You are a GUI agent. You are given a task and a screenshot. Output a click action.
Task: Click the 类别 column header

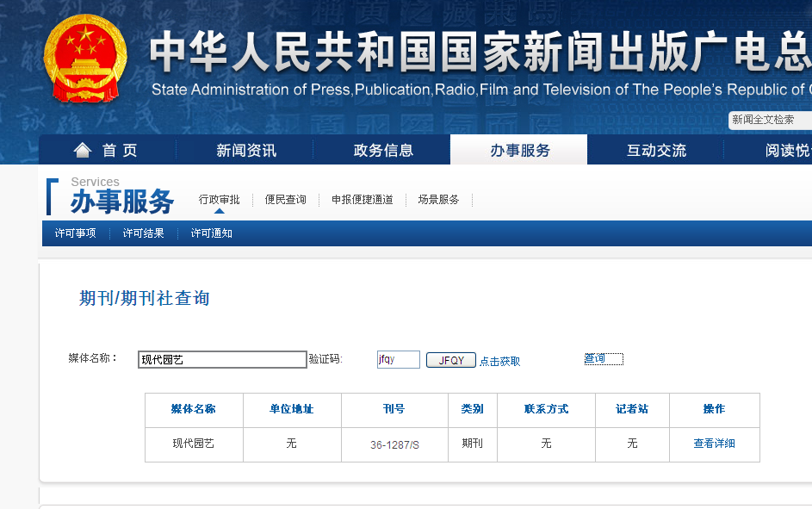pos(472,409)
